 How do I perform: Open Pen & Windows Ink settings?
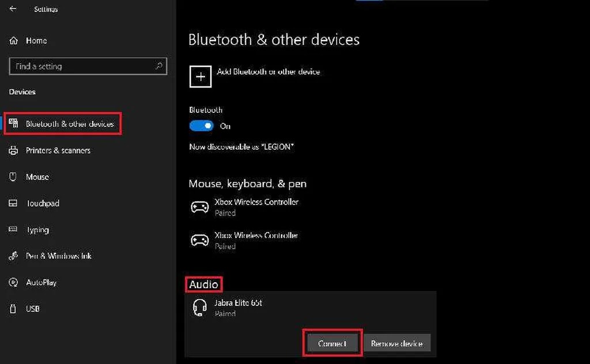[x=58, y=256]
